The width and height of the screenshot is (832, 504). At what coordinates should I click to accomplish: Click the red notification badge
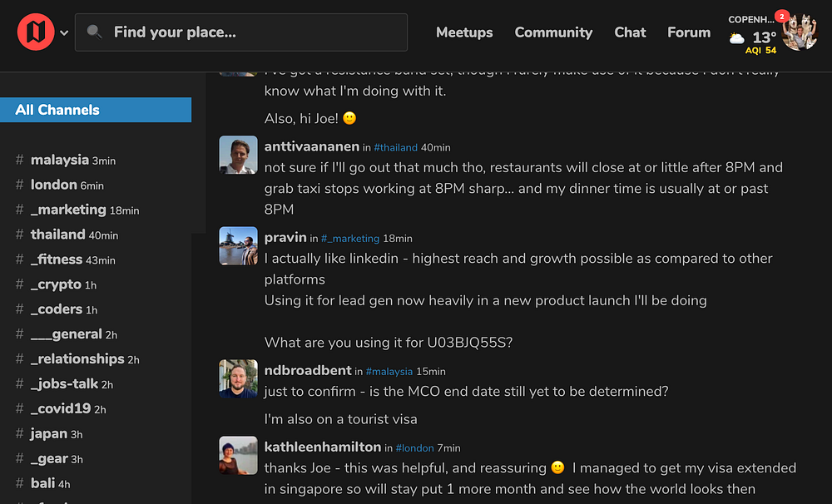coord(781,16)
